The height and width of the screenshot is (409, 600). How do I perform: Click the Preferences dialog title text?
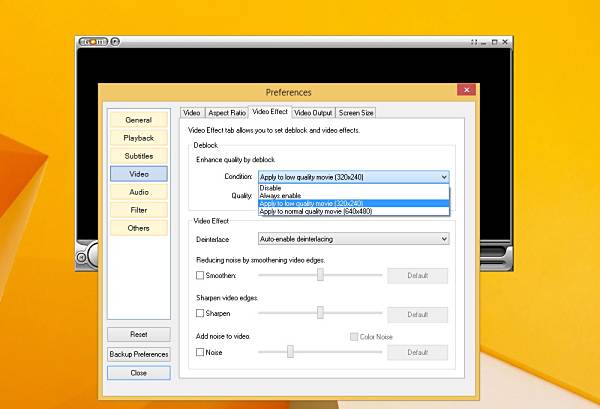pyautogui.click(x=289, y=92)
